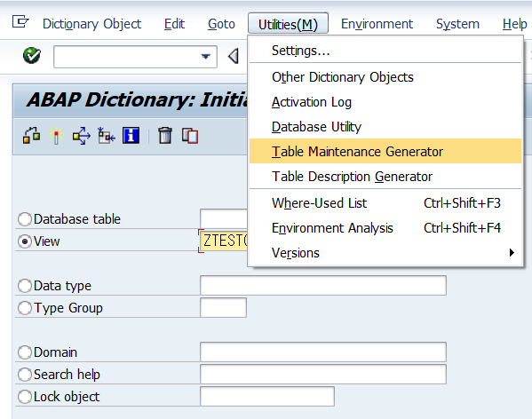Open the SAP window menu icon
The image size is (532, 419).
pyautogui.click(x=20, y=22)
